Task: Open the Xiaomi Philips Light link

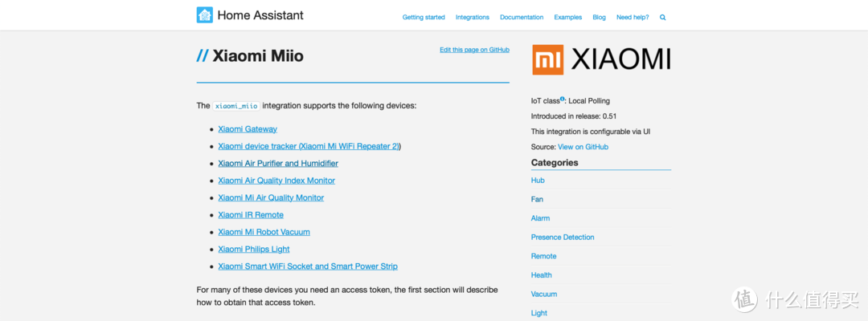Action: [253, 249]
